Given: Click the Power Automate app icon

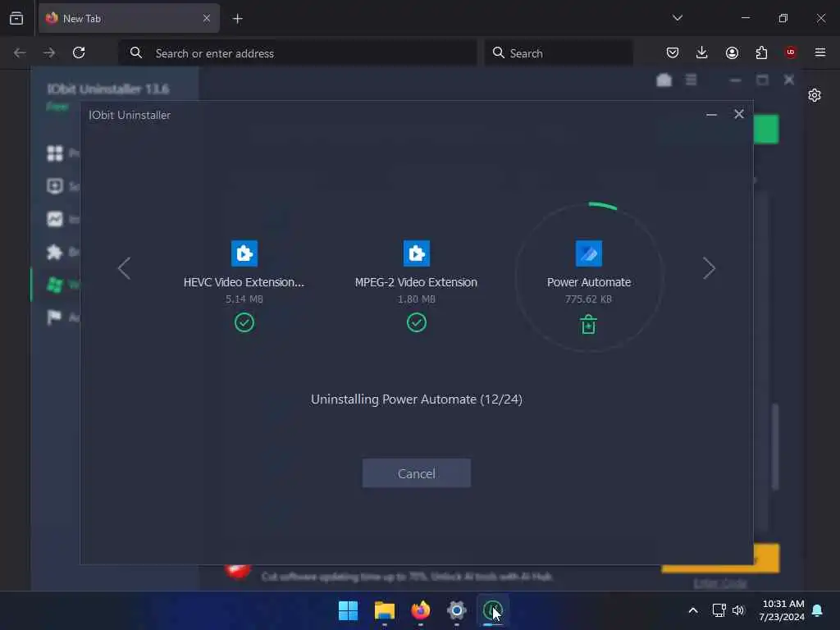Looking at the screenshot, I should [588, 253].
